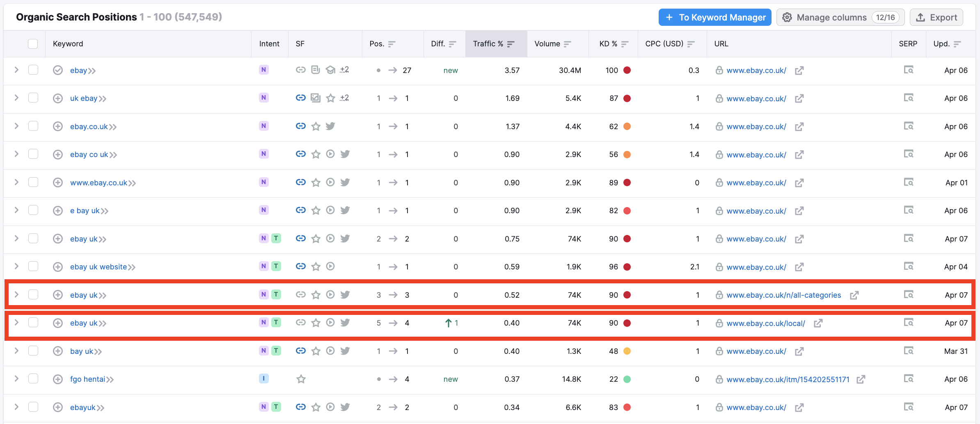Click red KD dot in ebay row

pyautogui.click(x=627, y=70)
